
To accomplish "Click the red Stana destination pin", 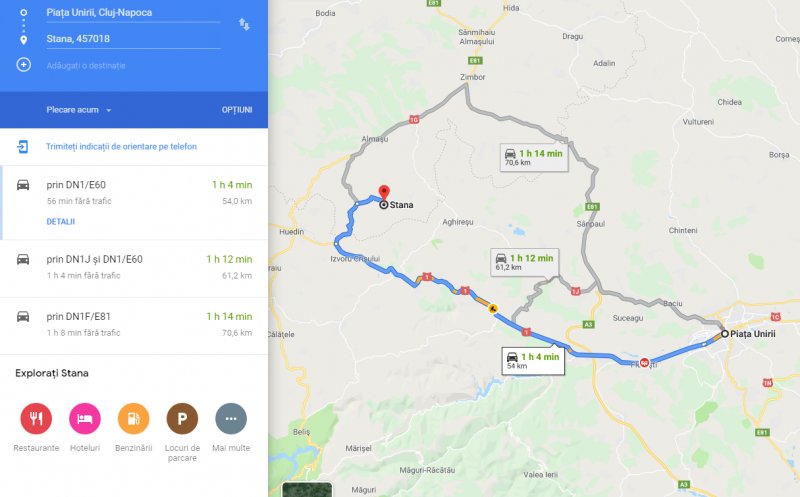I will pyautogui.click(x=384, y=193).
